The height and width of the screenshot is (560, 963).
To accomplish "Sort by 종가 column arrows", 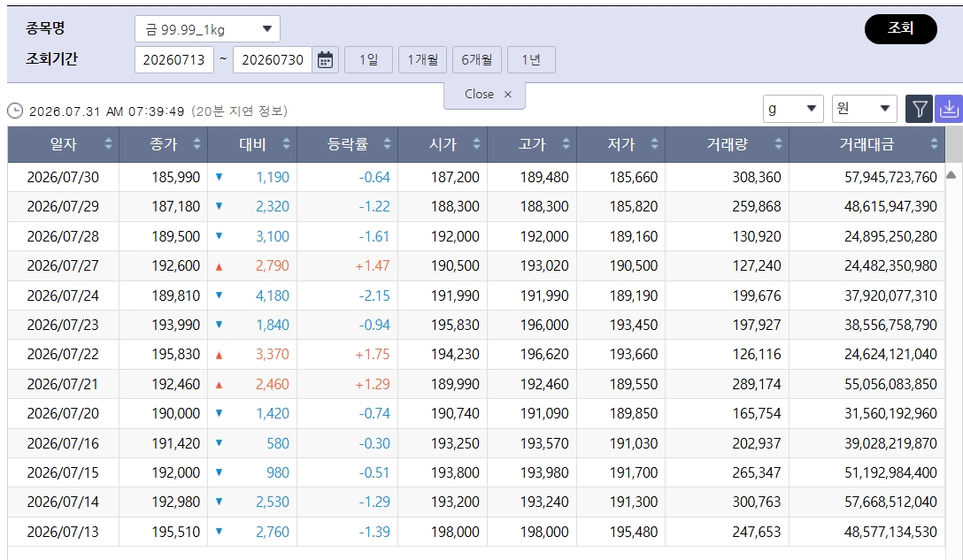I will click(x=197, y=143).
